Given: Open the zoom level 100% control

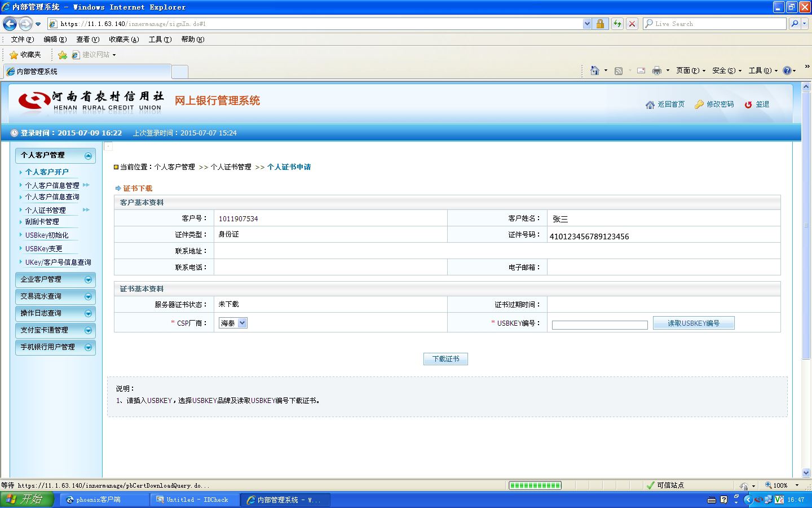Looking at the screenshot, I should coord(782,485).
